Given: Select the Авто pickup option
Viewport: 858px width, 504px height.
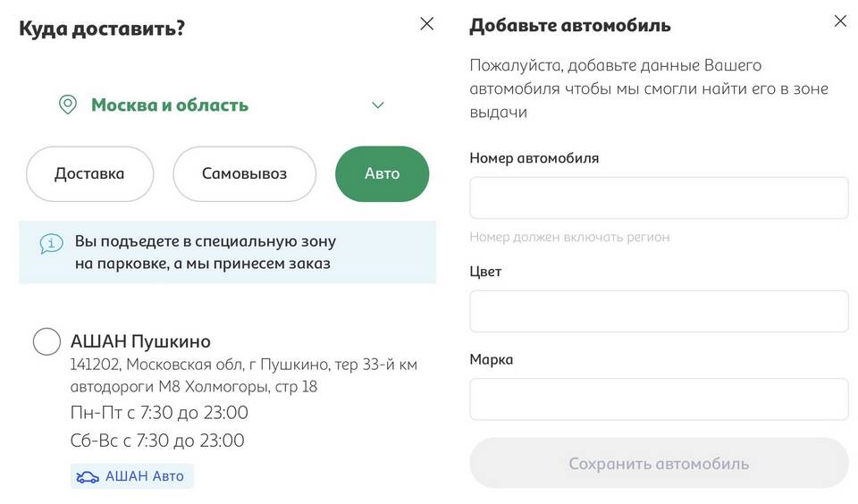Looking at the screenshot, I should click(x=382, y=173).
